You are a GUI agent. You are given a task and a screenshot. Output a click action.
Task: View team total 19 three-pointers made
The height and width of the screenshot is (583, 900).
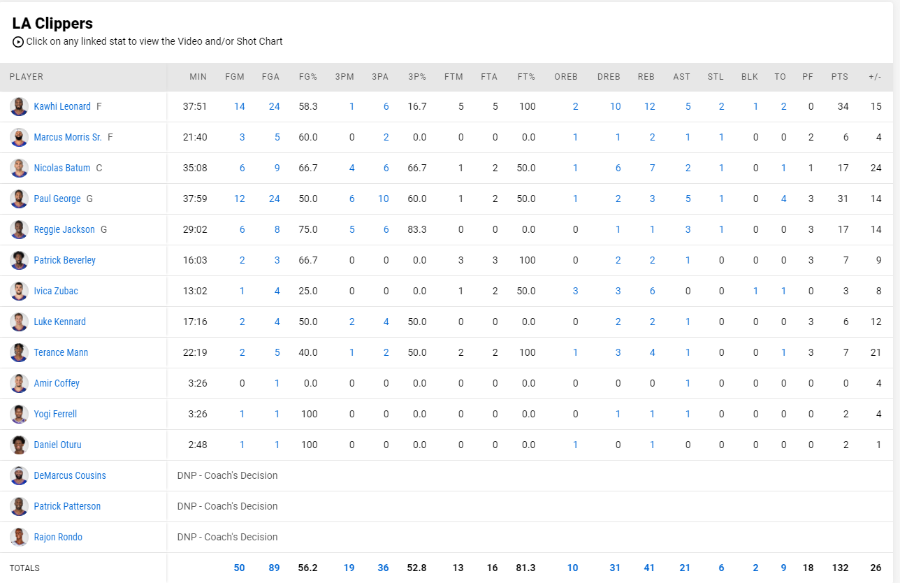pos(349,568)
